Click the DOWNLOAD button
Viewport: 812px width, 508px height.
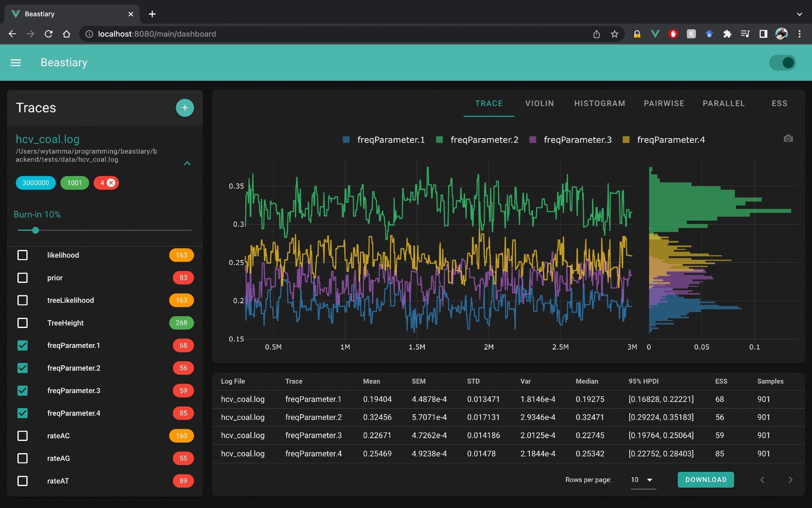pyautogui.click(x=706, y=480)
